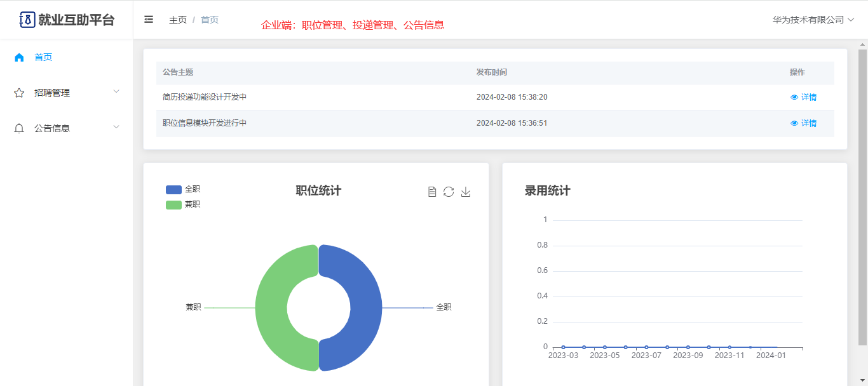The width and height of the screenshot is (868, 386).
Task: Click the platform logo icon
Action: (x=27, y=20)
